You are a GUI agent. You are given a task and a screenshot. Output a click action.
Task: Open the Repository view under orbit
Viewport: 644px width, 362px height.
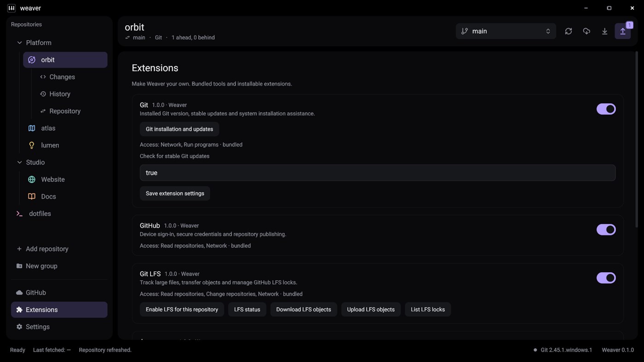(71, 111)
